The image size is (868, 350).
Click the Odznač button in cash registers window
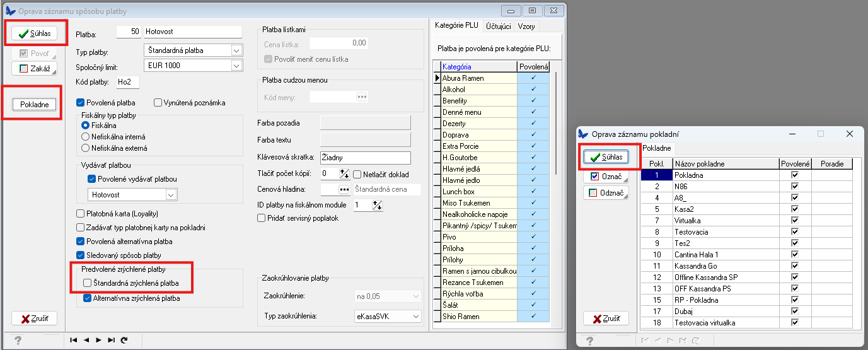(606, 193)
